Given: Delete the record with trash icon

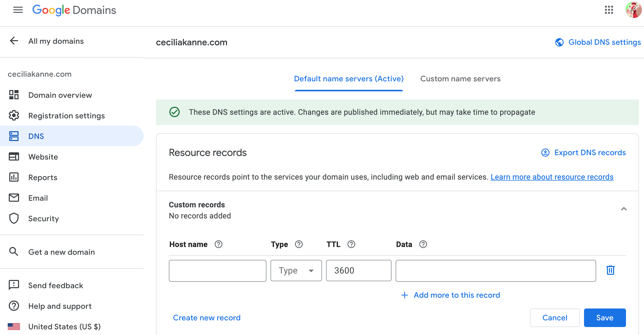Looking at the screenshot, I should (x=610, y=270).
